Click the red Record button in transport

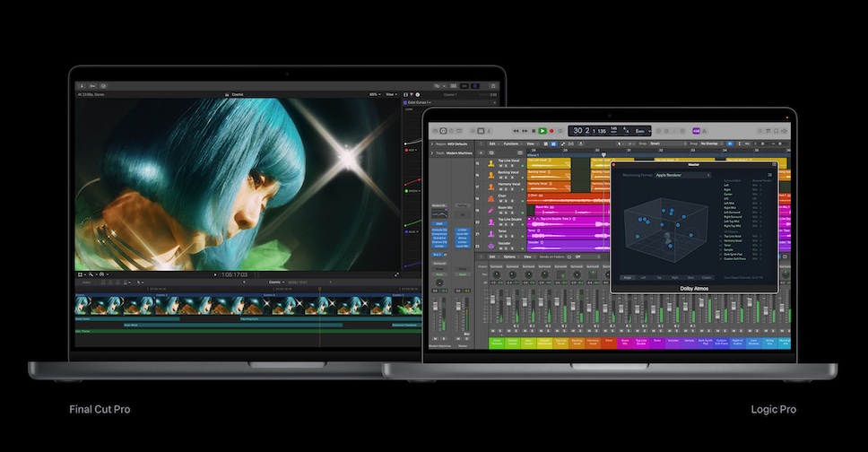tap(553, 131)
